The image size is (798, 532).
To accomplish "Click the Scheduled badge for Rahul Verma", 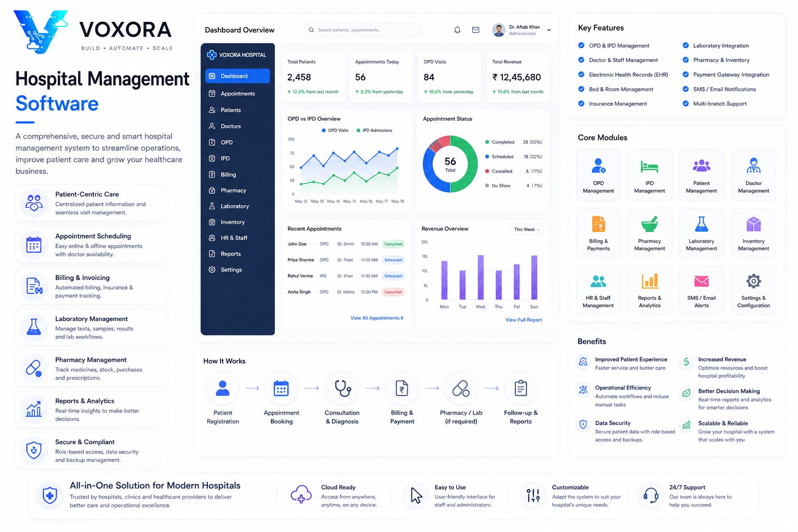I will pos(393,276).
